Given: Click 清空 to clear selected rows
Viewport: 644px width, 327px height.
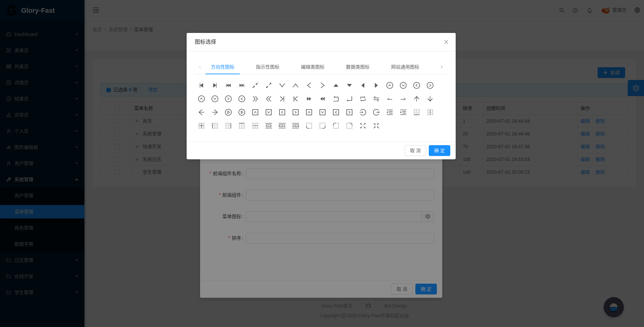Looking at the screenshot, I should 153,90.
